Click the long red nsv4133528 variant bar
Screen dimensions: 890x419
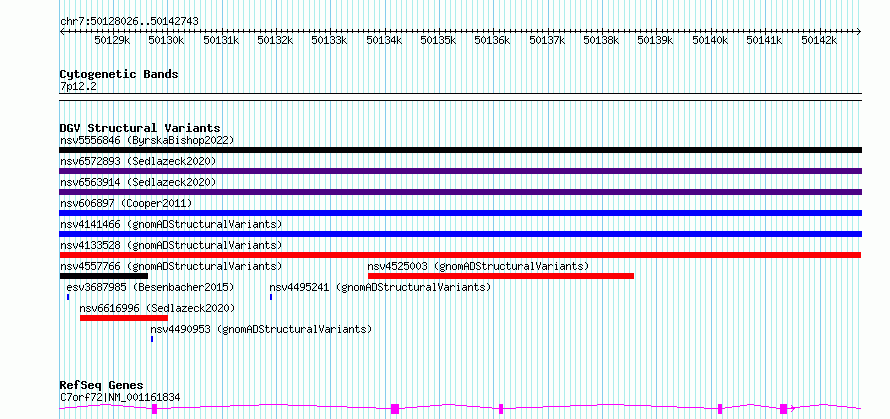click(460, 255)
